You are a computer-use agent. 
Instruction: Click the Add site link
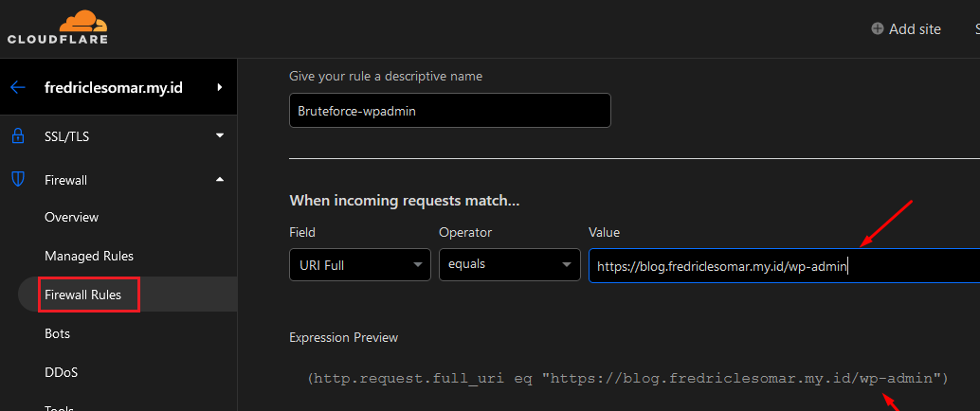pos(915,29)
